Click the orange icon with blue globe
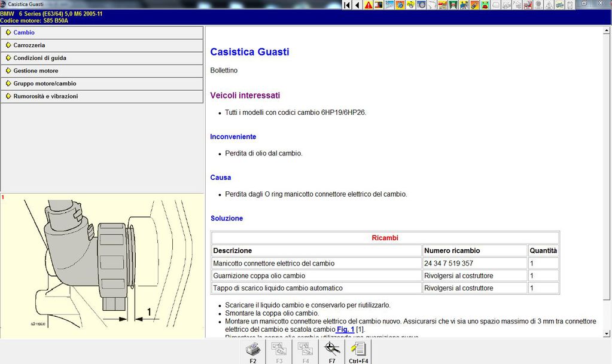The height and width of the screenshot is (364, 612). point(400,5)
